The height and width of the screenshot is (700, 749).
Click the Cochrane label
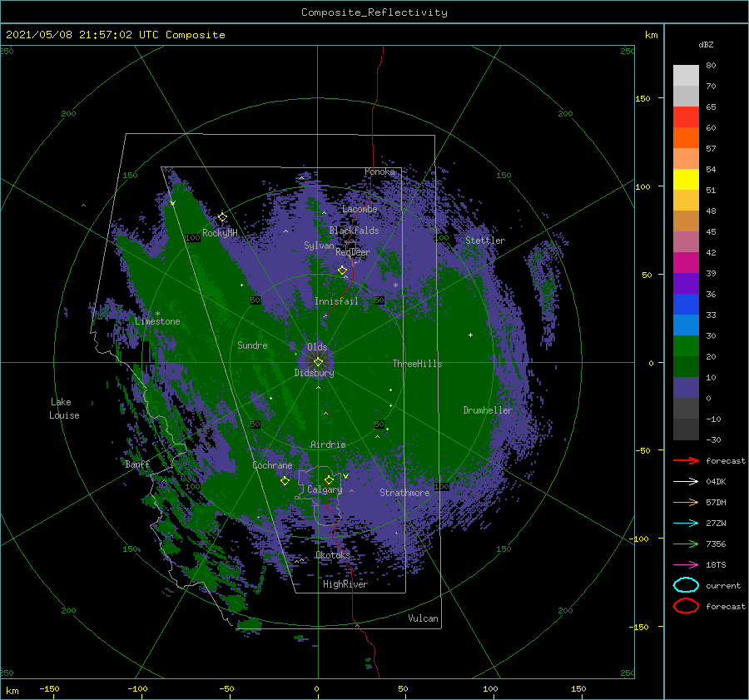(x=272, y=465)
